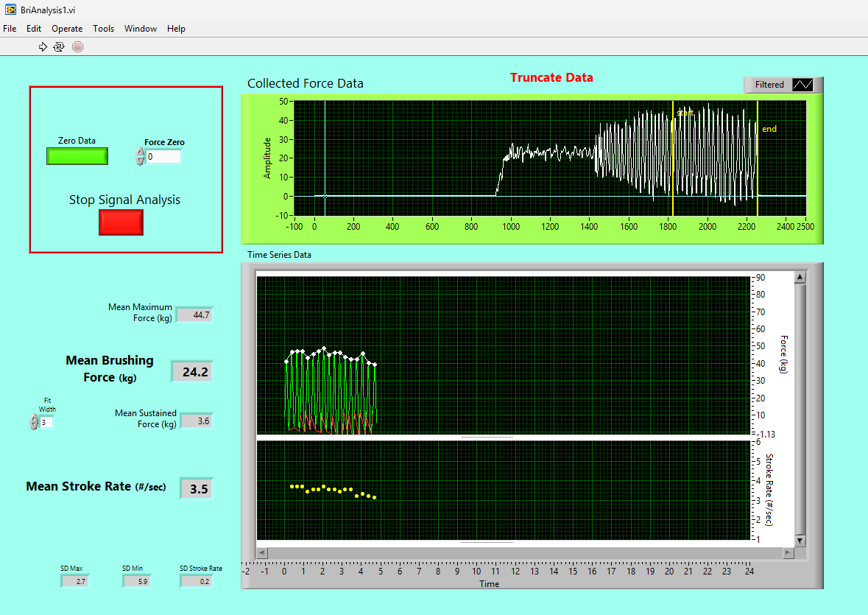Open the Operate menu
Viewport: 868px width, 615px height.
[67, 29]
